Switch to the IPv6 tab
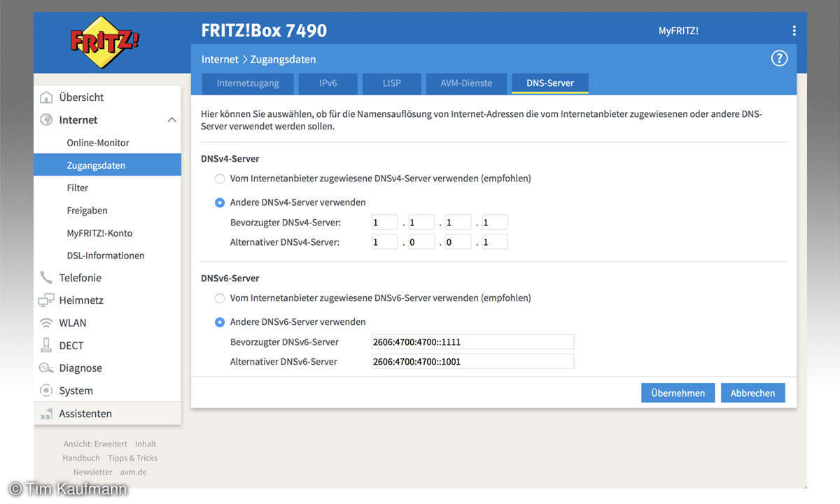 (328, 83)
